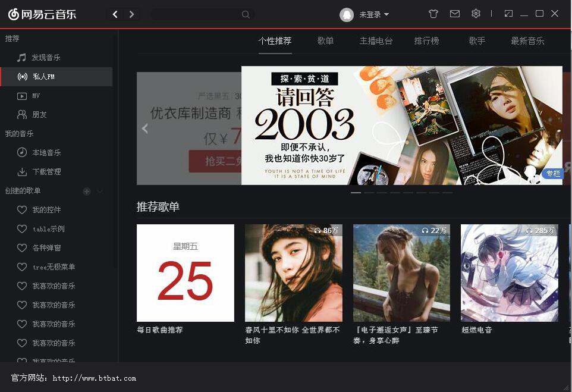This screenshot has width=572, height=392.
Task: Select the 个性推荐 tab
Action: 275,41
